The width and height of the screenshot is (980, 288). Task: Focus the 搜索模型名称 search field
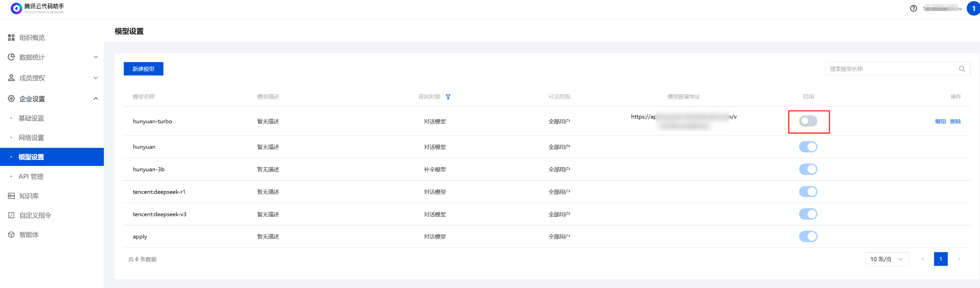[891, 69]
